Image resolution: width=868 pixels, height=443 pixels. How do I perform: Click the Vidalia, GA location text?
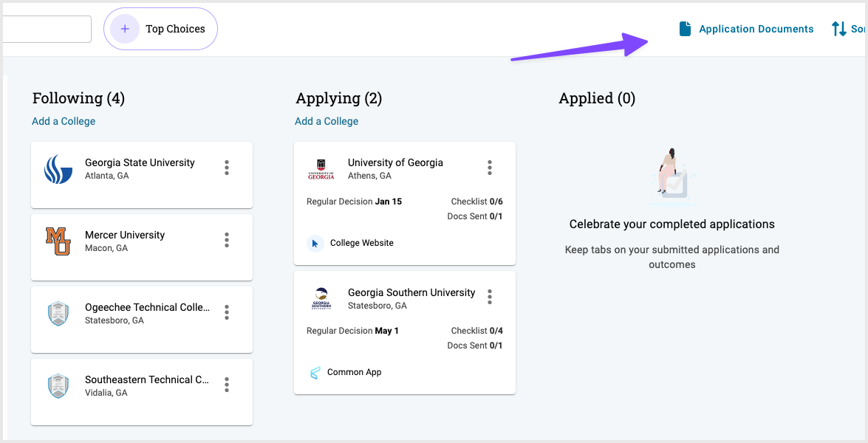(x=106, y=393)
